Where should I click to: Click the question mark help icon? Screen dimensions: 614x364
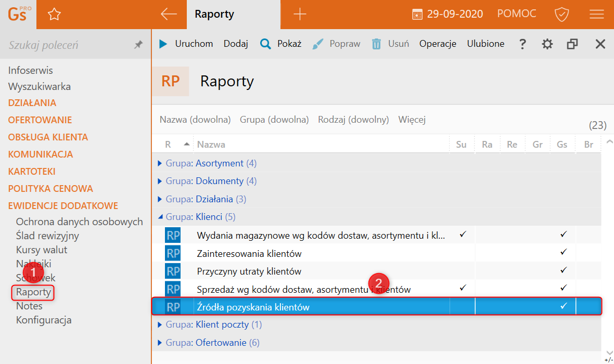click(x=523, y=44)
